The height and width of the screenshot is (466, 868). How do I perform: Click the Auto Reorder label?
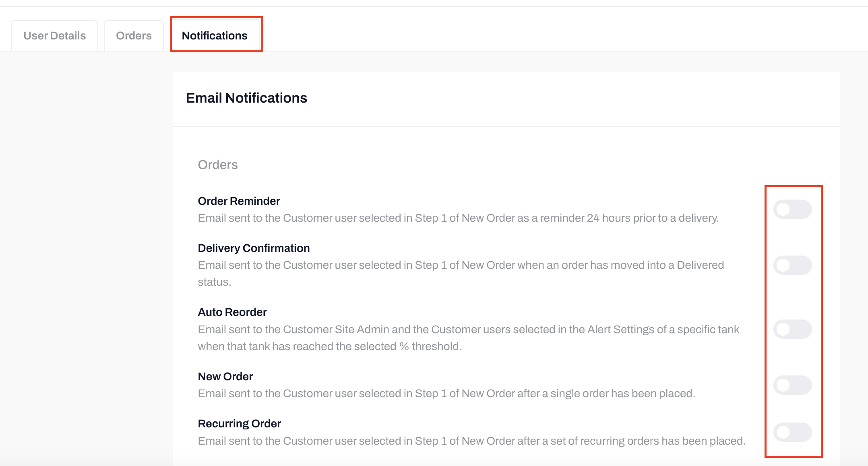click(x=232, y=312)
